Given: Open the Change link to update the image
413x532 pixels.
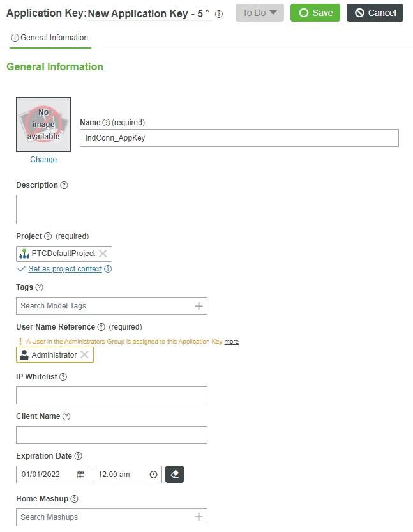Looking at the screenshot, I should [43, 159].
